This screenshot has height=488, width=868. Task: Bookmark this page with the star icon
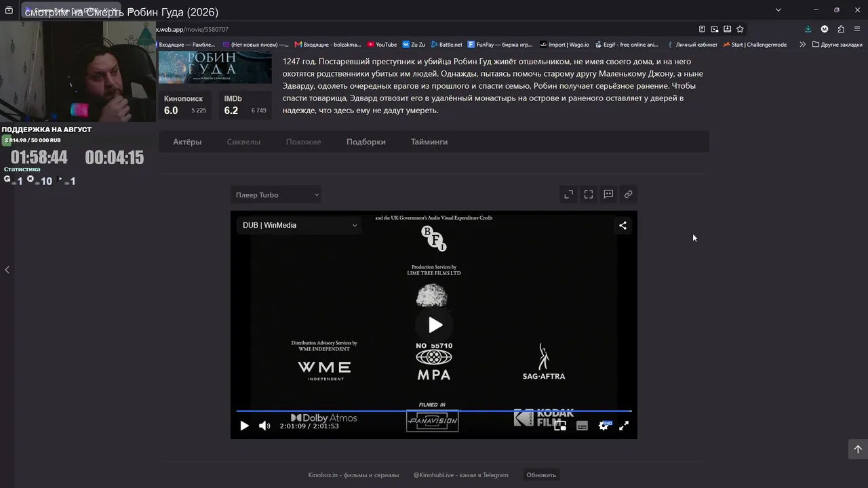point(740,29)
